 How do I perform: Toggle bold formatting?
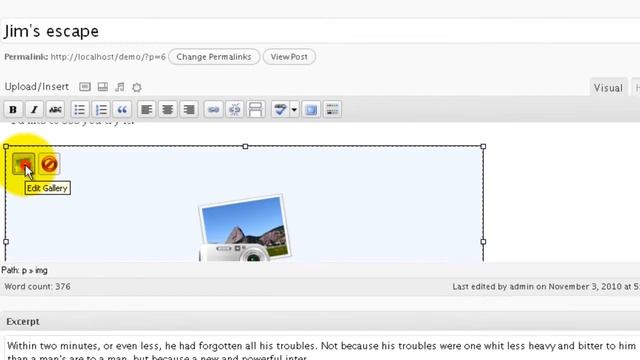tap(13, 109)
